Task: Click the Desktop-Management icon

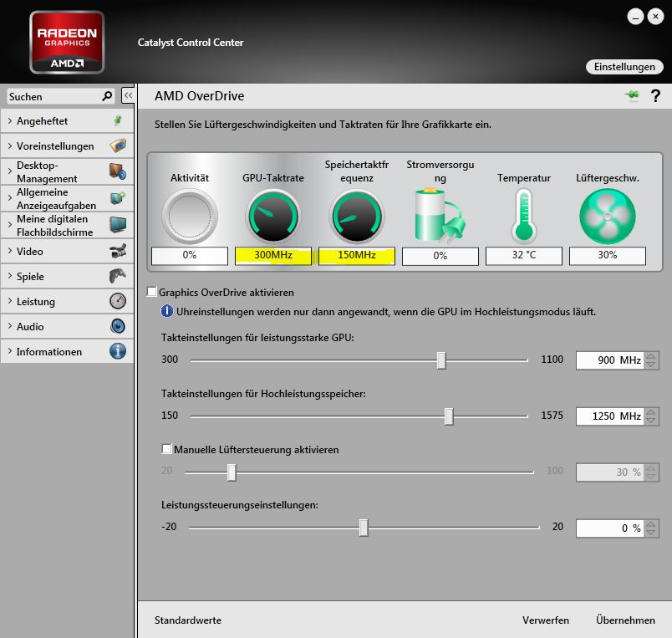Action: click(118, 171)
